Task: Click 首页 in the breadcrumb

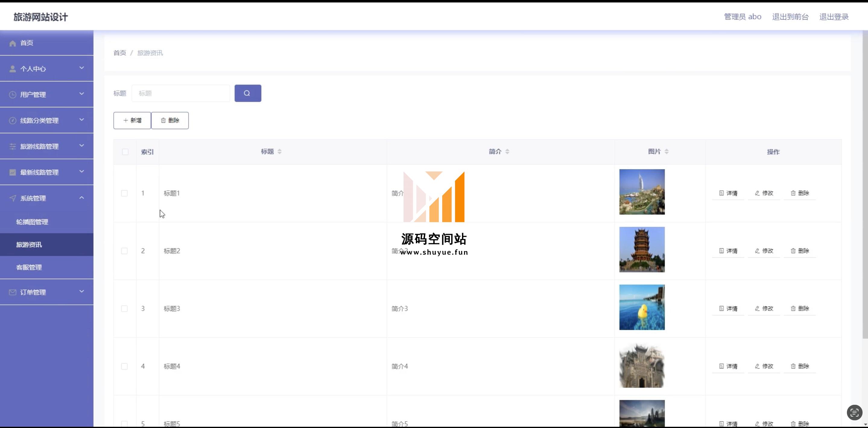Action: (x=120, y=53)
